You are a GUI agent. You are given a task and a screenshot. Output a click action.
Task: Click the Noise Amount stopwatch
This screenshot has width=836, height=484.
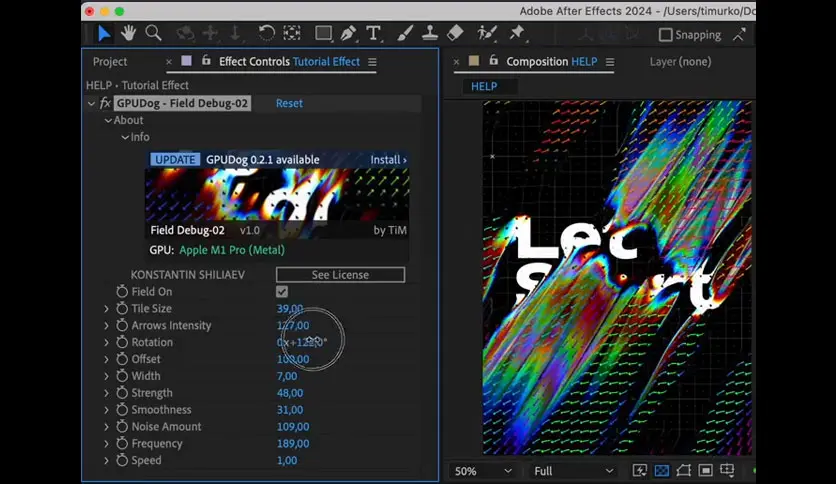point(122,426)
